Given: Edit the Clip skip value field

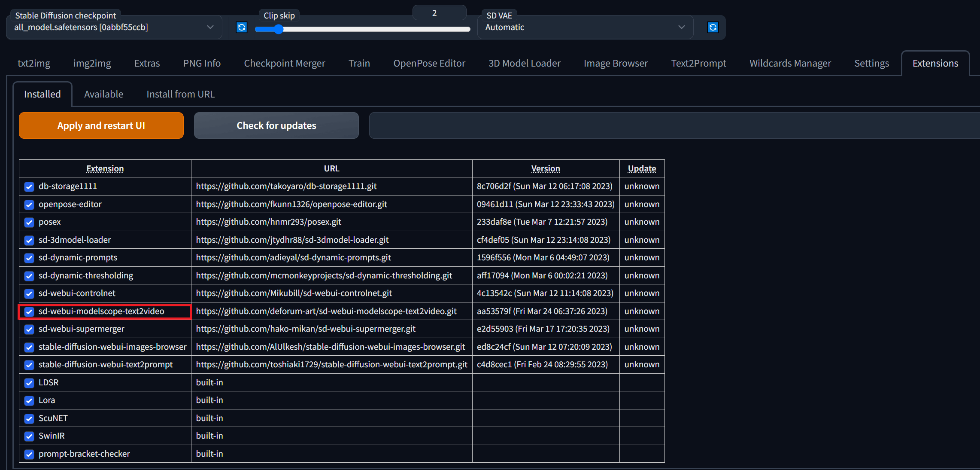Looking at the screenshot, I should 439,12.
